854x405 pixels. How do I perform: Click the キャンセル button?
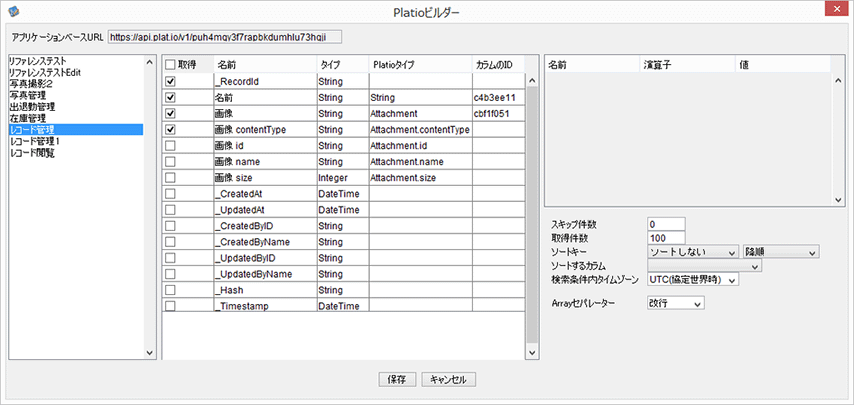click(449, 380)
